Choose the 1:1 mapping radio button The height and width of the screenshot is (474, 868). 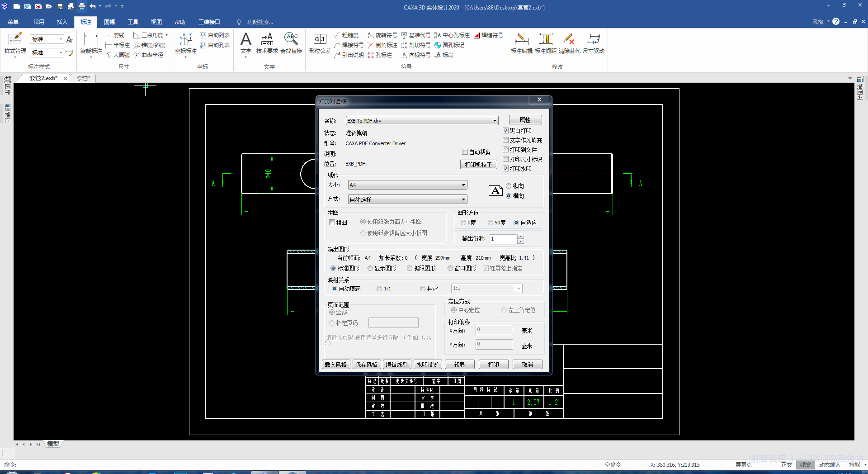click(379, 289)
